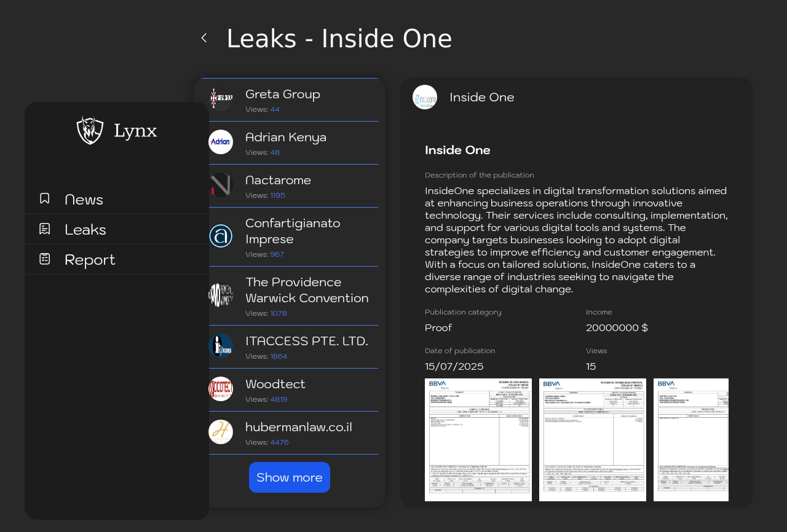Image resolution: width=787 pixels, height=532 pixels.
Task: Click the 'Date of publication' label
Action: click(x=460, y=351)
